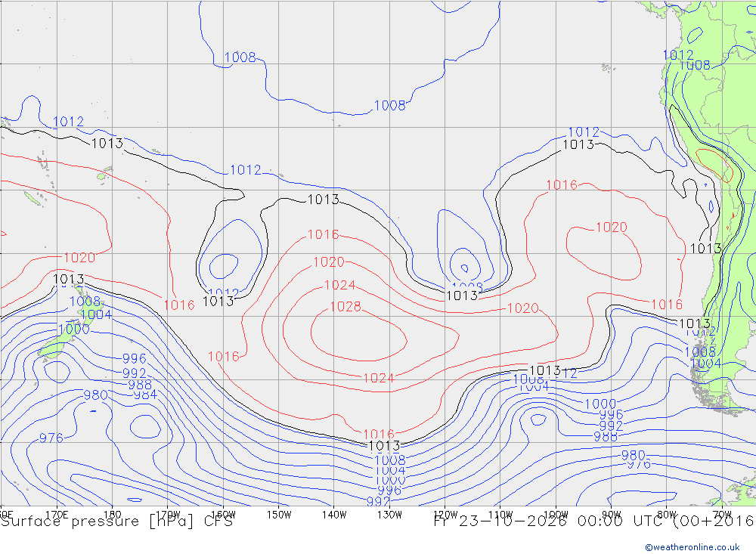Click the 980 label beside 984

coord(95,395)
